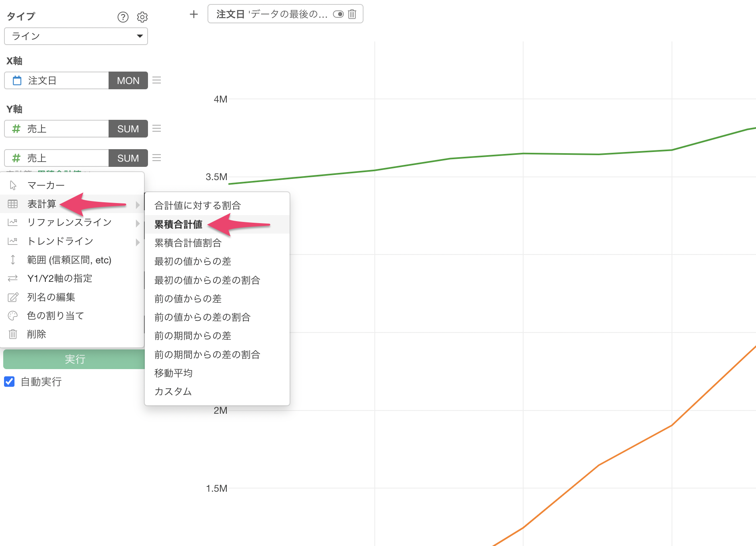Toggle the 注文日 filter switch
The image size is (756, 546).
point(338,14)
